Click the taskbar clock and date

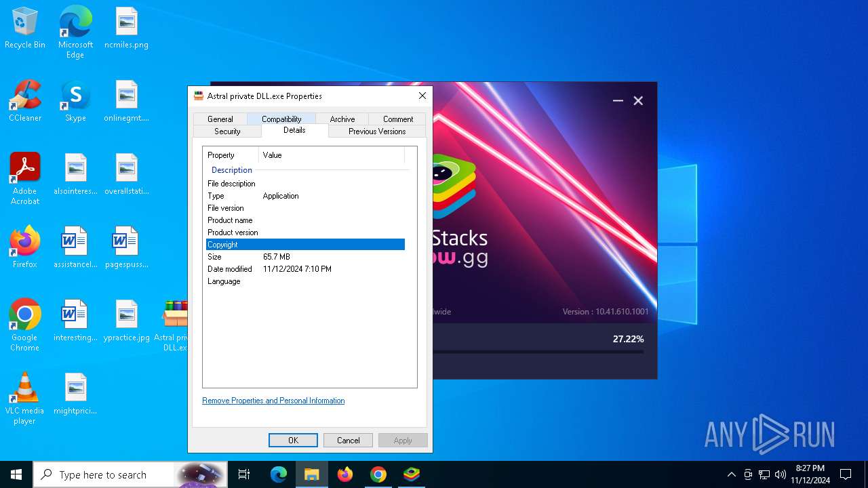(x=810, y=474)
